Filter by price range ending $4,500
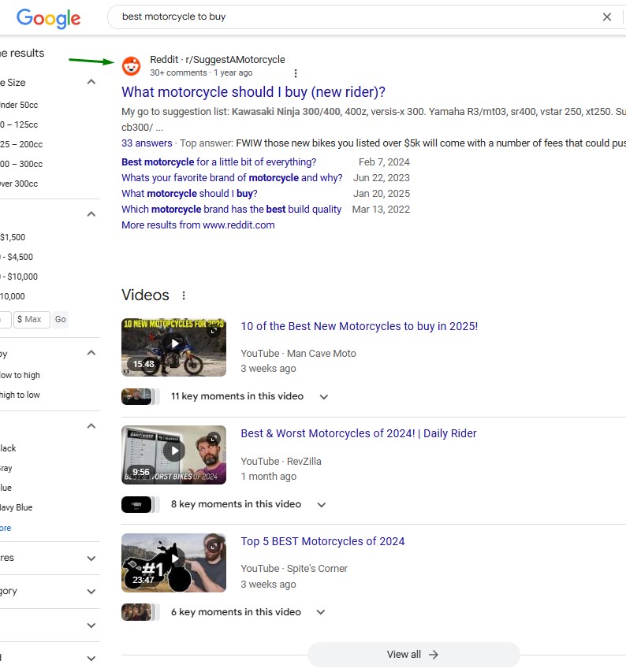 [x=17, y=257]
